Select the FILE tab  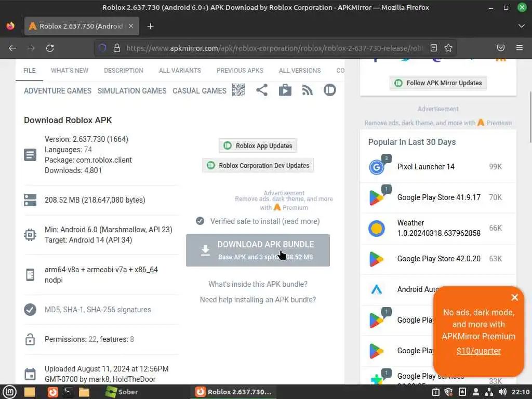pyautogui.click(x=29, y=71)
